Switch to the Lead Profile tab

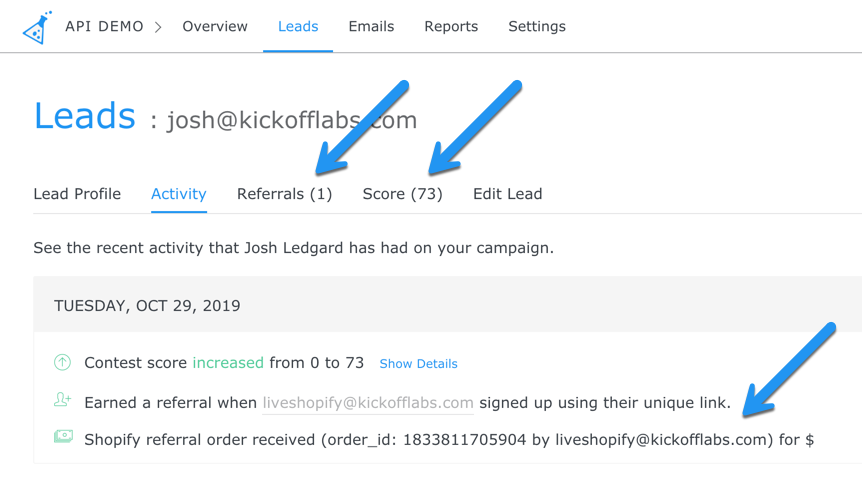[x=77, y=194]
